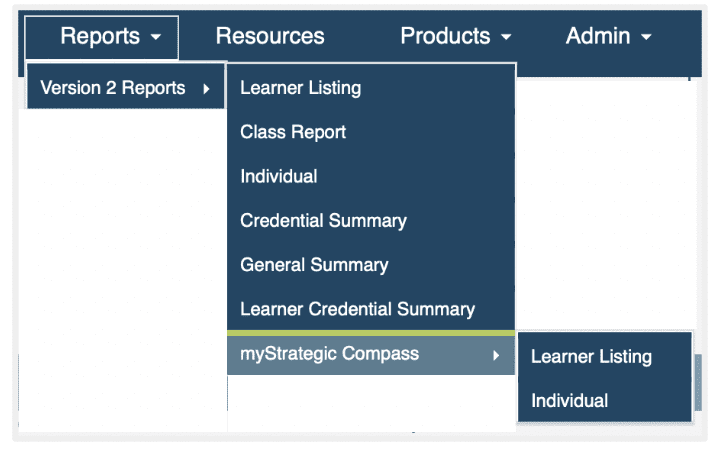Open the Reports menu
Image resolution: width=722 pixels, height=454 pixels.
point(101,37)
